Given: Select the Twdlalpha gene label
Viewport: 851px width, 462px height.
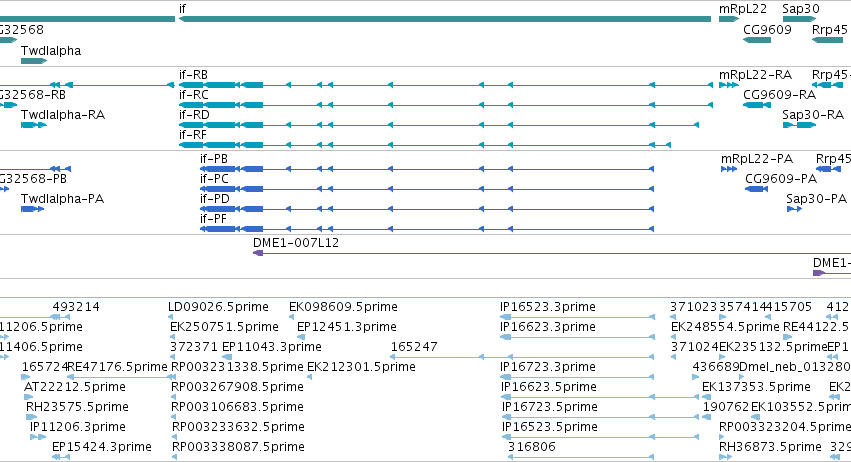Looking at the screenshot, I should pyautogui.click(x=51, y=51).
